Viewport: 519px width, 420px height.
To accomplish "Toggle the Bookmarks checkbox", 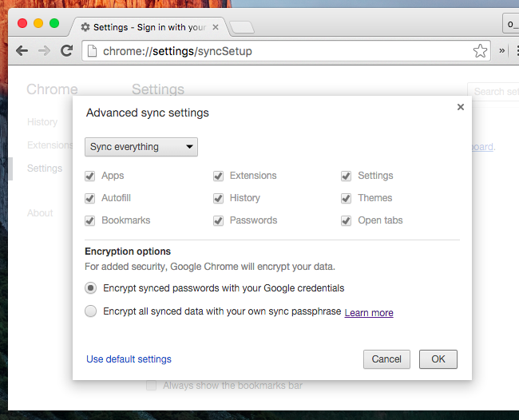I will [x=89, y=220].
